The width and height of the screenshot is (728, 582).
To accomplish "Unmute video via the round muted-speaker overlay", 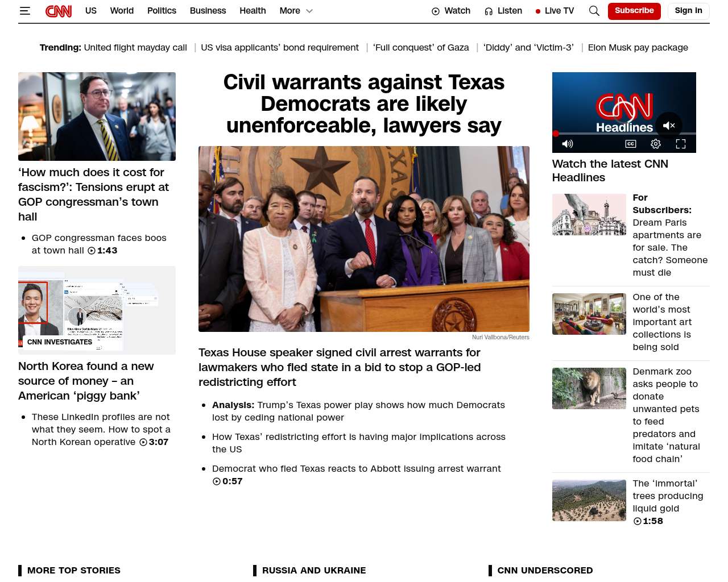I will click(x=669, y=126).
